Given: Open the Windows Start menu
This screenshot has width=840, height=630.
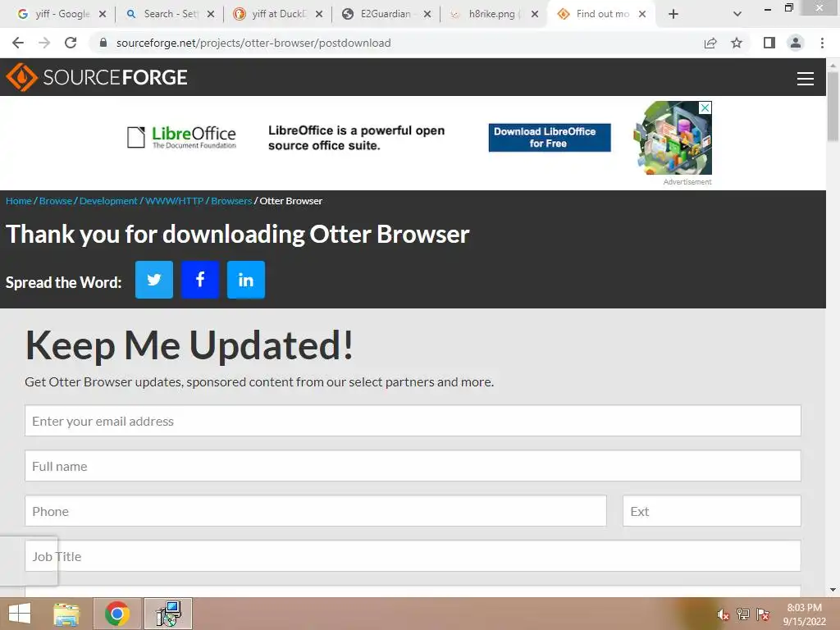Looking at the screenshot, I should click(x=20, y=614).
